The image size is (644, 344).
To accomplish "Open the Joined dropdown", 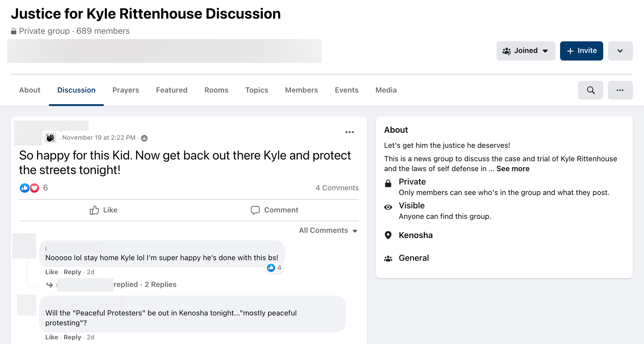I will (x=525, y=51).
